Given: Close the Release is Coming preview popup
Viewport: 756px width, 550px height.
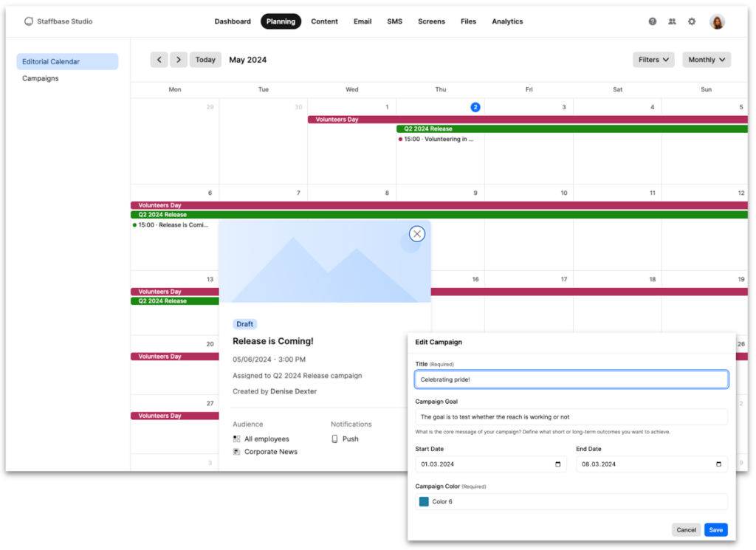Looking at the screenshot, I should coord(416,233).
